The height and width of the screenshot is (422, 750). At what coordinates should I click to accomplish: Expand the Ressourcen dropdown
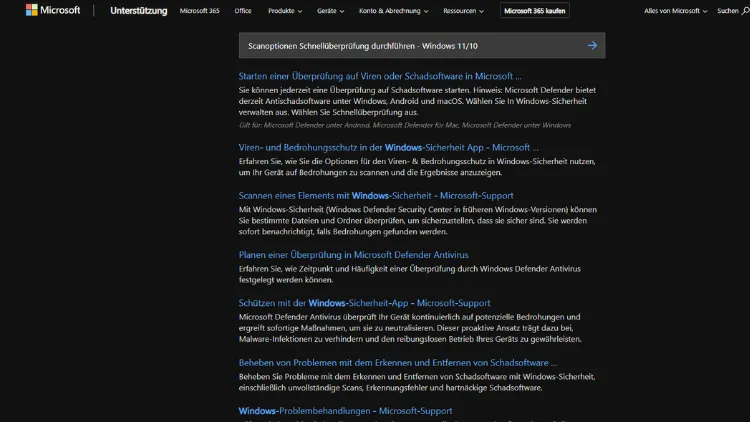(x=463, y=11)
